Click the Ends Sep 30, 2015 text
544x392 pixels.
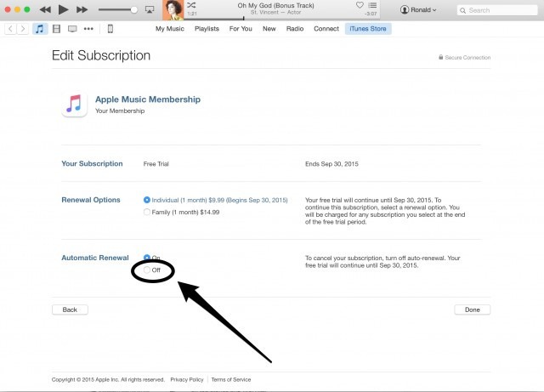[331, 164]
